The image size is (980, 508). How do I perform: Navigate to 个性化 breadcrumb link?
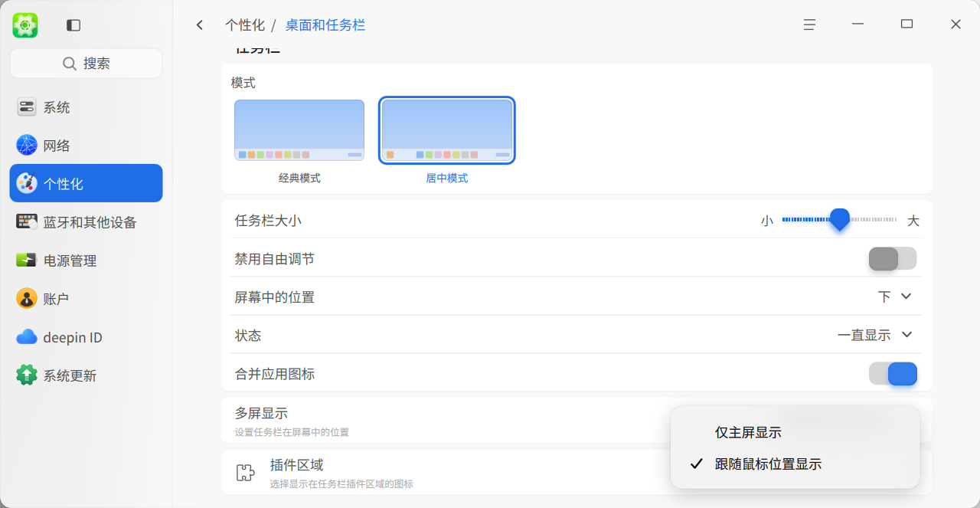[245, 25]
